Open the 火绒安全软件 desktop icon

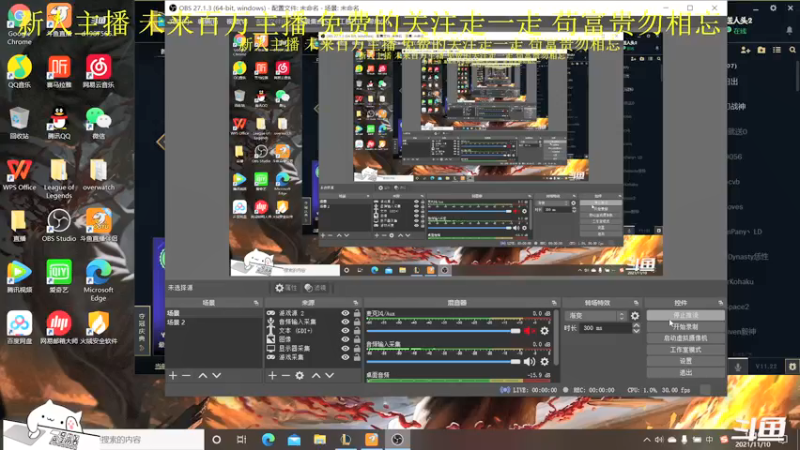point(98,327)
